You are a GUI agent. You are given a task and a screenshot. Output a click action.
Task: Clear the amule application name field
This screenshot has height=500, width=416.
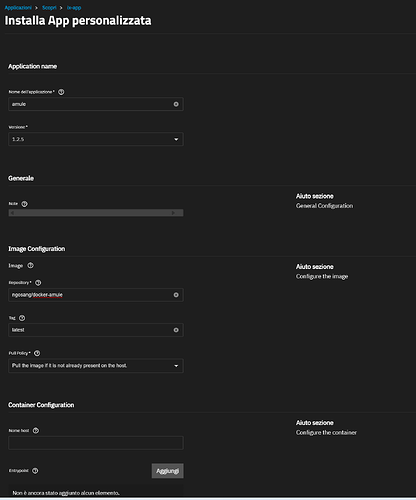point(176,104)
